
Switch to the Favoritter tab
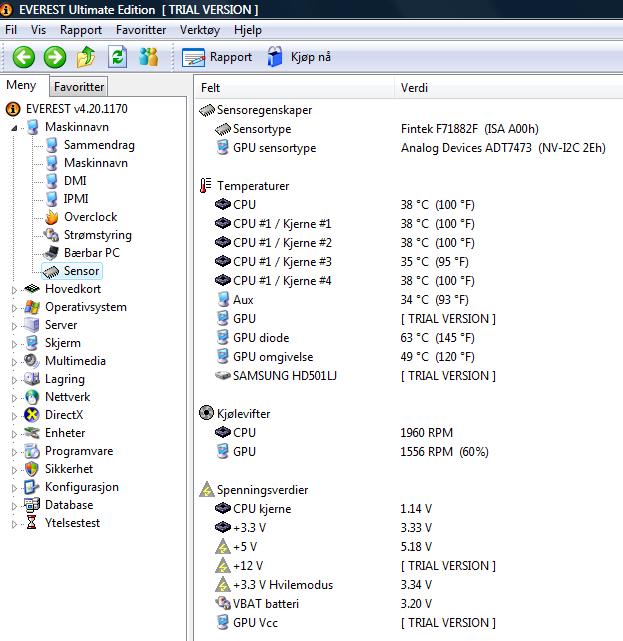[79, 87]
